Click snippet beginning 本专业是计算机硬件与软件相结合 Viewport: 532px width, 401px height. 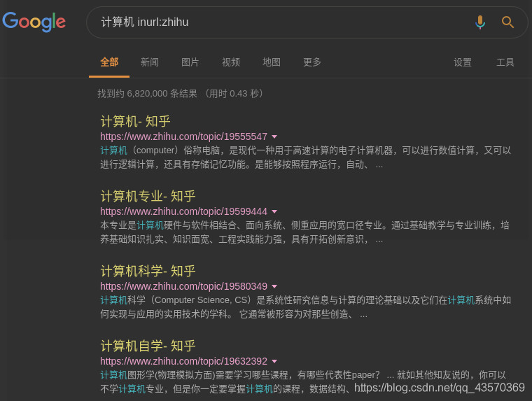[304, 232]
